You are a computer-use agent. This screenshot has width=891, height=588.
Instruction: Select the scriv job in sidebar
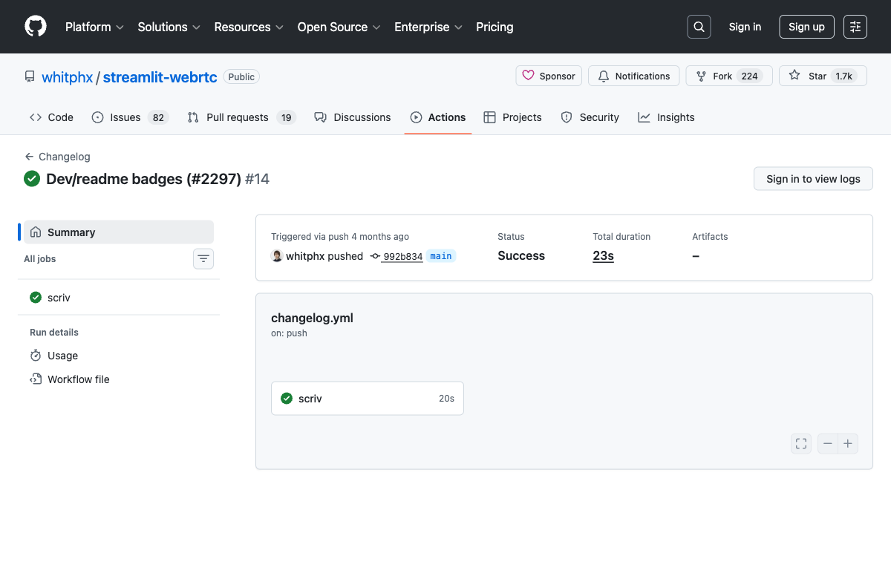(x=59, y=298)
